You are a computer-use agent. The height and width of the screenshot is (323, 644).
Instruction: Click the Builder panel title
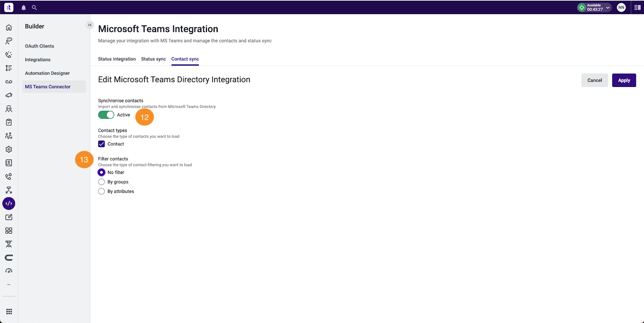[x=35, y=26]
